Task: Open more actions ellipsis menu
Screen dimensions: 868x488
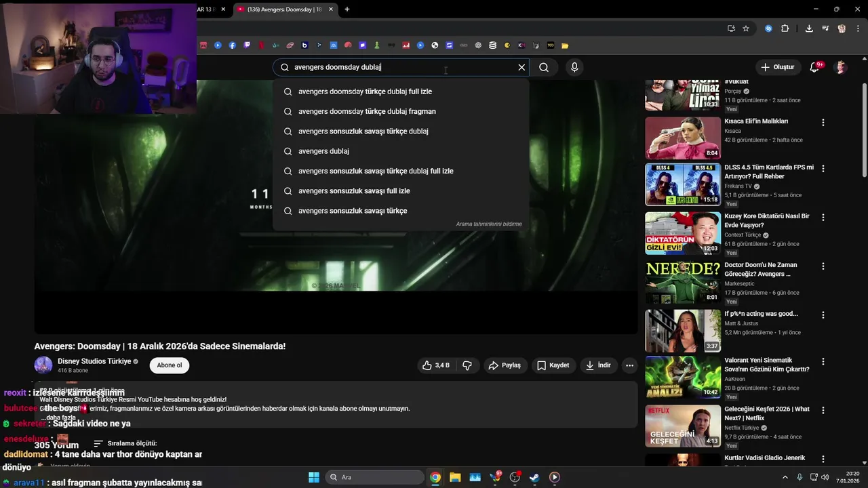Action: coord(629,365)
